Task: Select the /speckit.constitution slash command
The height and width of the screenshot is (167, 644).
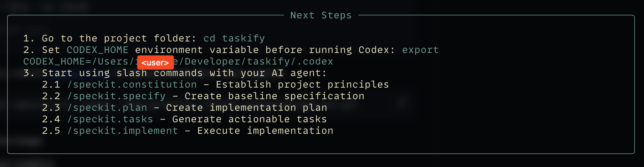Action: pyautogui.click(x=132, y=84)
